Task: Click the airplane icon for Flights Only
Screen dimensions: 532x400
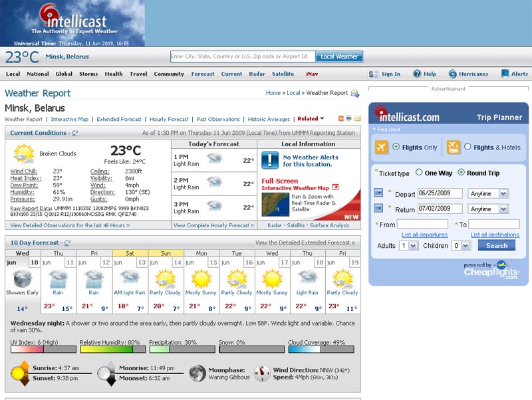Action: tap(382, 147)
